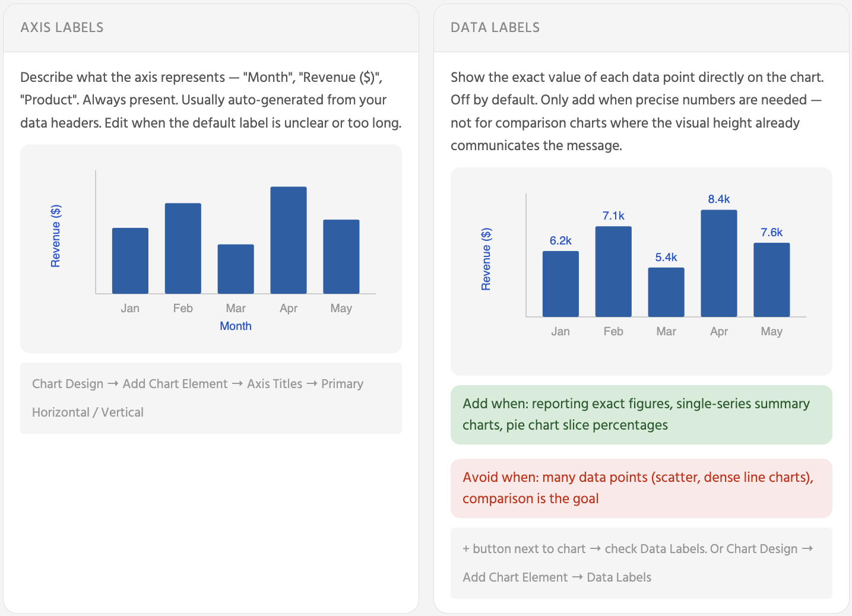The width and height of the screenshot is (852, 616).
Task: Select Revenue ($) label in Data Labels chart
Action: pos(486,259)
